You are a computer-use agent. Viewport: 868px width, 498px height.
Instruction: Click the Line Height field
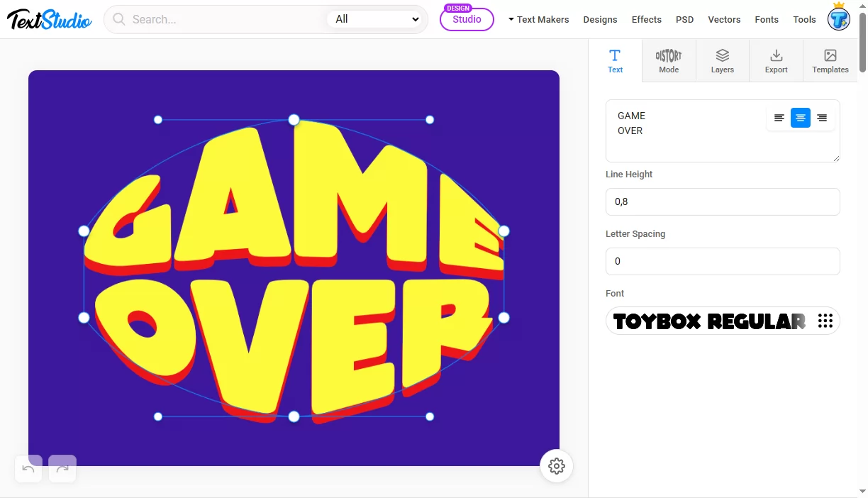click(x=723, y=201)
